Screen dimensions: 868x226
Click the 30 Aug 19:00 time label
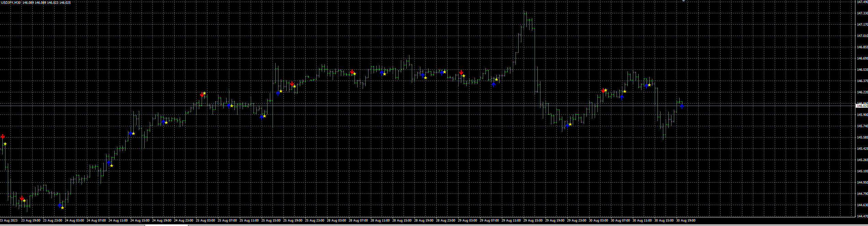pyautogui.click(x=686, y=221)
